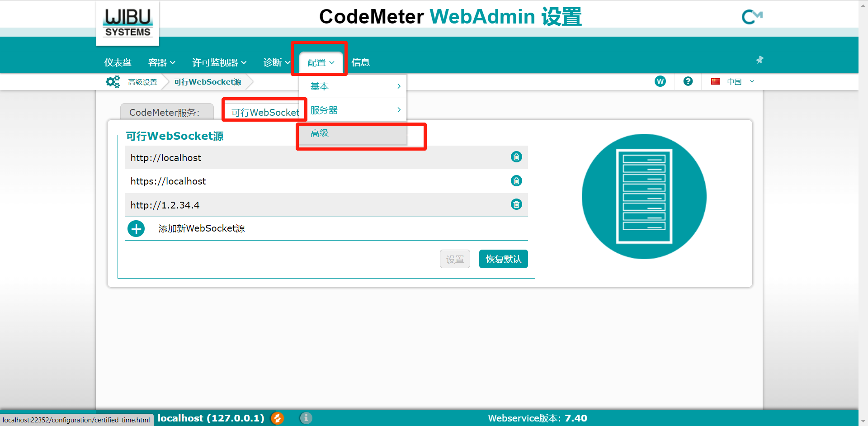The image size is (868, 426).
Task: Click 添加新WebSocket源 label
Action: [x=202, y=229]
